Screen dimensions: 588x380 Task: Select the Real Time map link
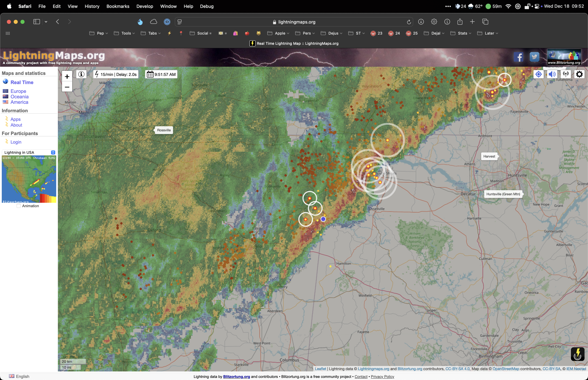point(22,82)
